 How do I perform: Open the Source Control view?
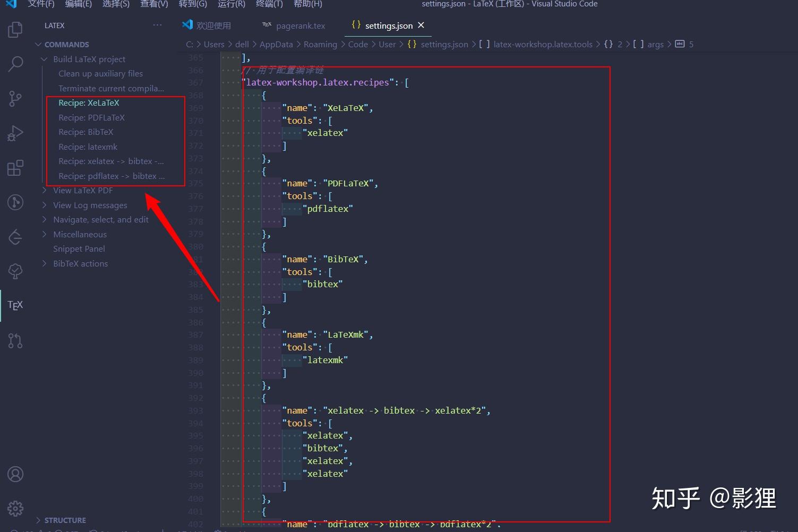14,98
